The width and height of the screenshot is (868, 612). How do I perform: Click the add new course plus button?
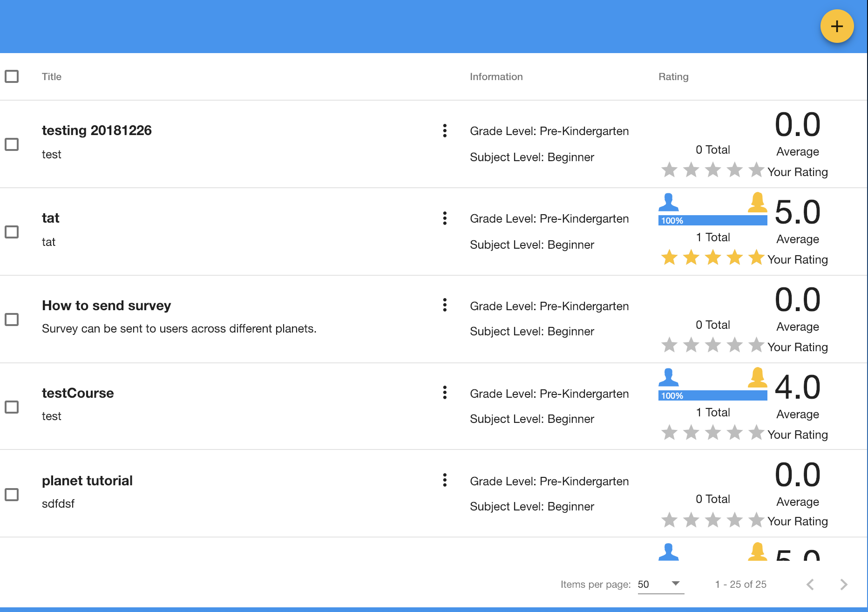point(837,27)
